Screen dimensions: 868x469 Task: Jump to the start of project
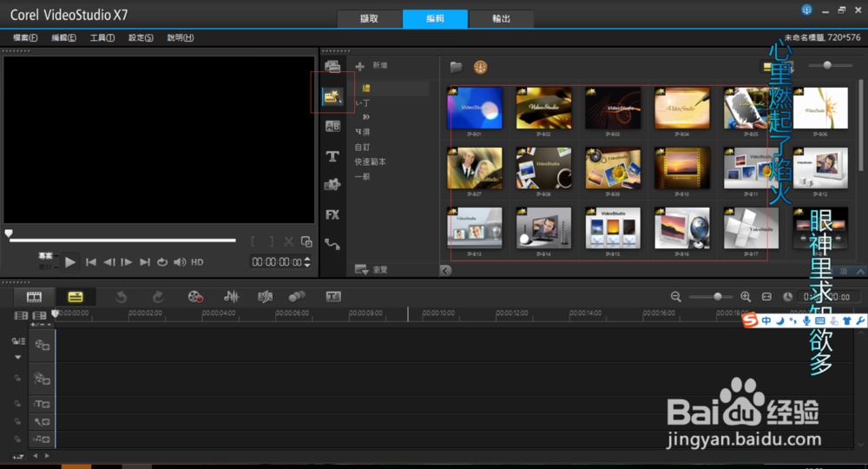(x=91, y=262)
